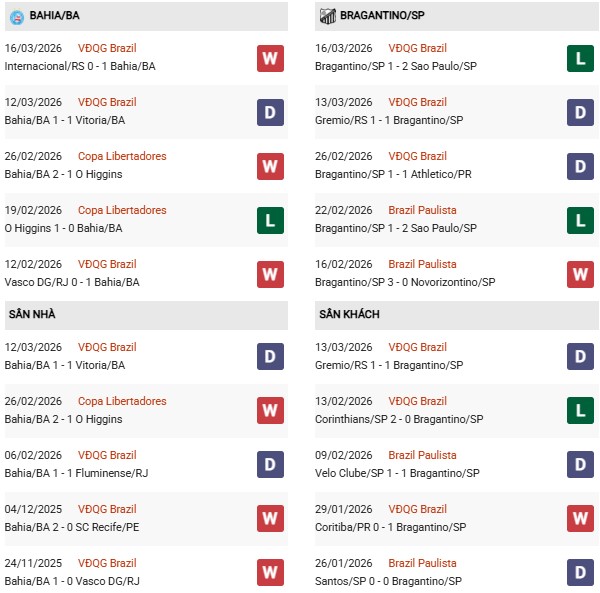Click the W badge for Bragantino 3-0 Novorizontino
600x593 pixels.
(580, 274)
